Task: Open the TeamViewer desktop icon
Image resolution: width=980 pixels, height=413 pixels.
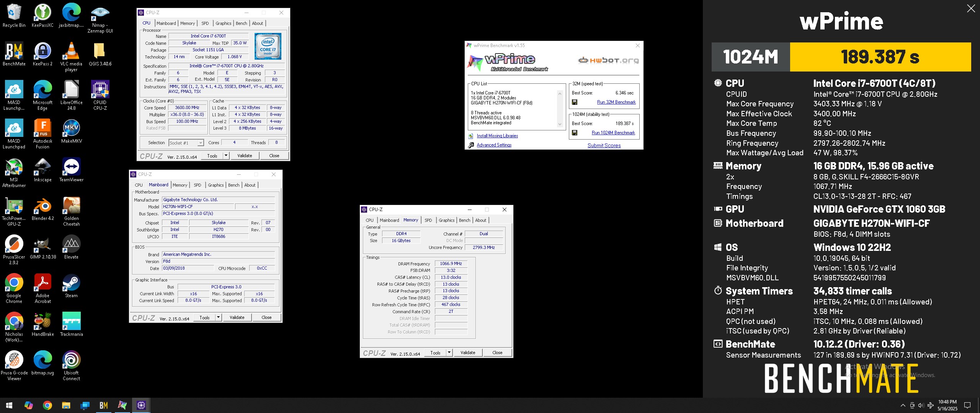Action: (x=71, y=170)
